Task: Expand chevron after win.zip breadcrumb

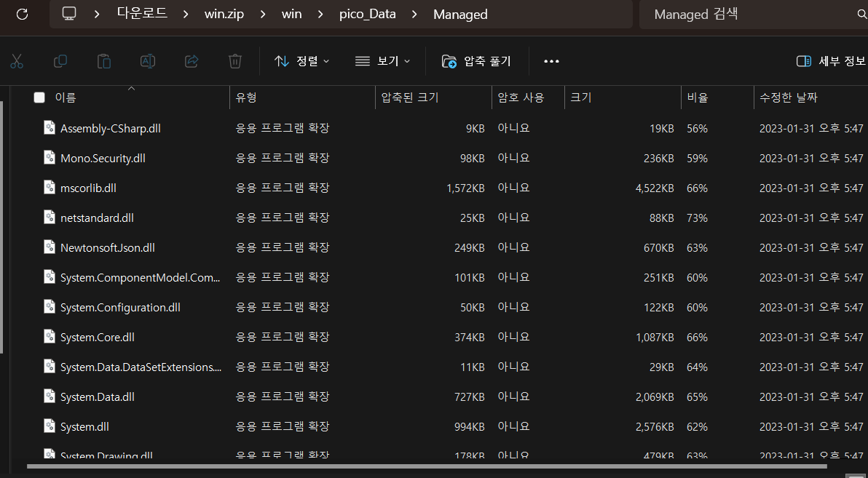Action: 262,15
